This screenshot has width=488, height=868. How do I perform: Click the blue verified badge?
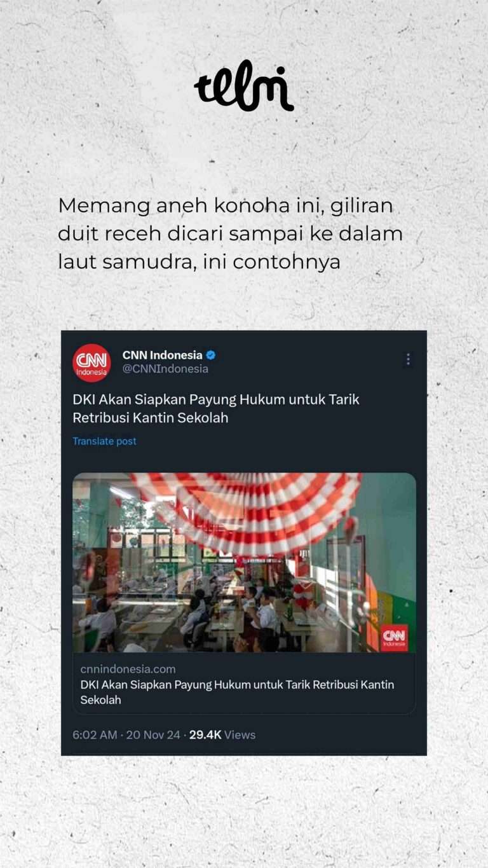211,355
